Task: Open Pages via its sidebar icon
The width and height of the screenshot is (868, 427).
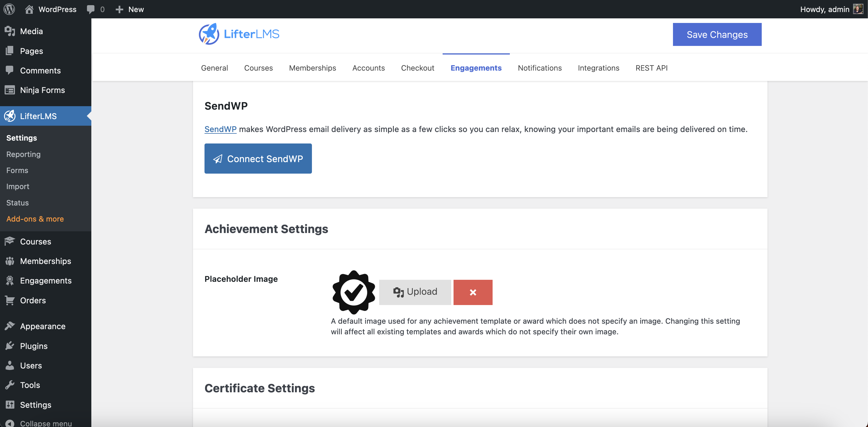Action: [10, 51]
